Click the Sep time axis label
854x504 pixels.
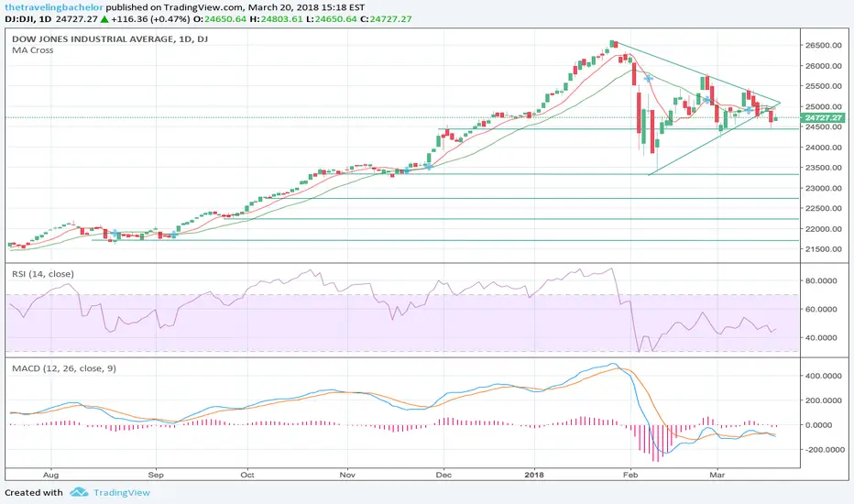[156, 475]
